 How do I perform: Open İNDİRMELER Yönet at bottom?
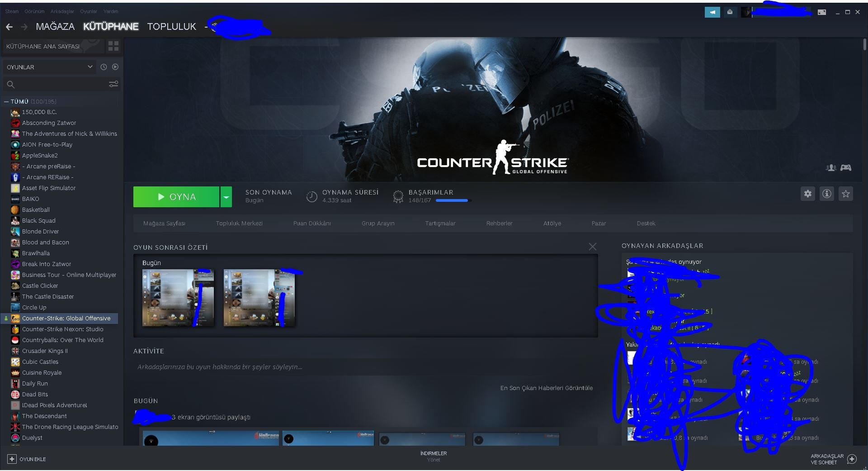point(434,456)
